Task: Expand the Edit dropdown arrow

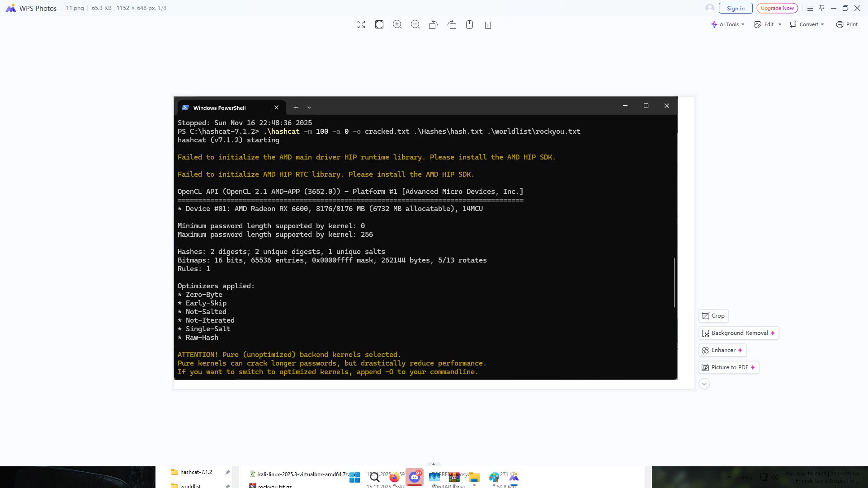Action: click(780, 24)
